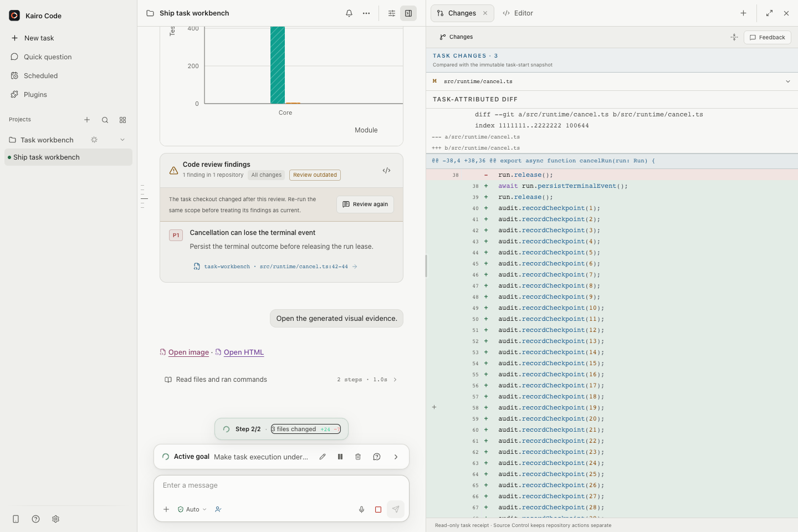This screenshot has width=798, height=532.
Task: Select the Task workbench project row
Action: [68, 140]
